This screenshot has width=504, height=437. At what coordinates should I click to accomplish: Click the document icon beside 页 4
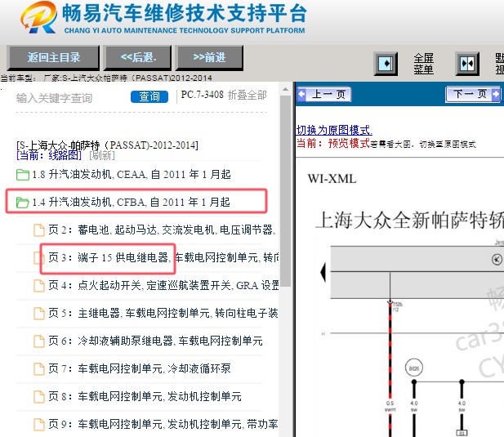click(39, 286)
